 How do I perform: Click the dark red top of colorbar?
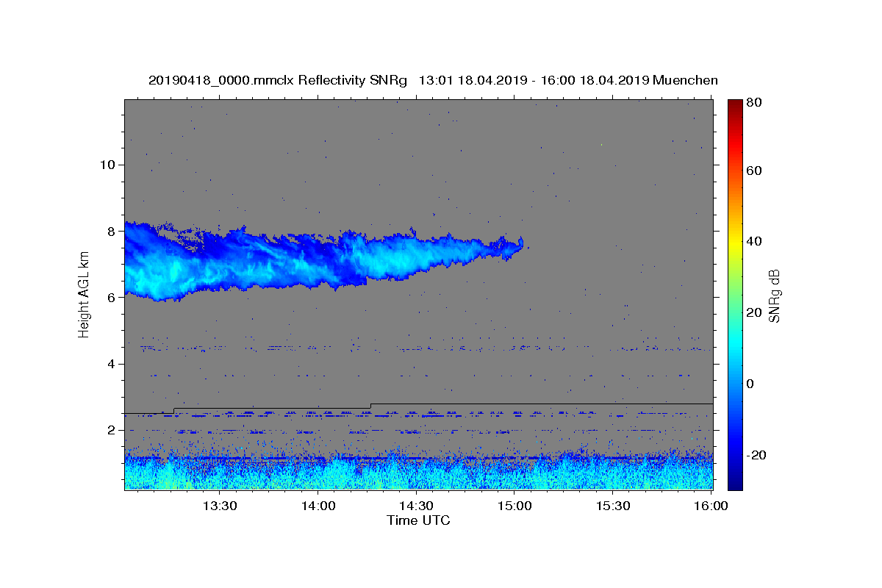(735, 107)
